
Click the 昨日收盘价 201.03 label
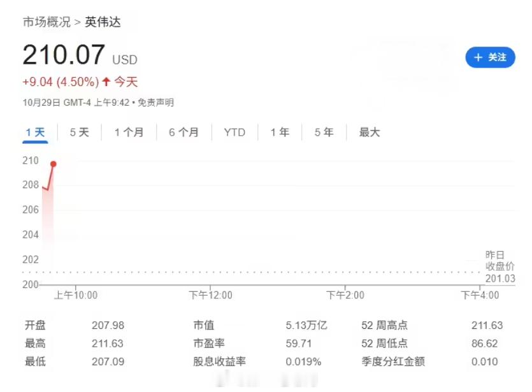(500, 267)
